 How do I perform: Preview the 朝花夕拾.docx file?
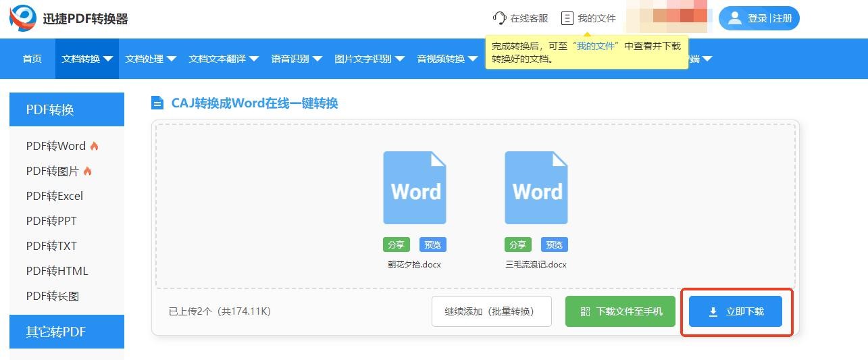(432, 245)
